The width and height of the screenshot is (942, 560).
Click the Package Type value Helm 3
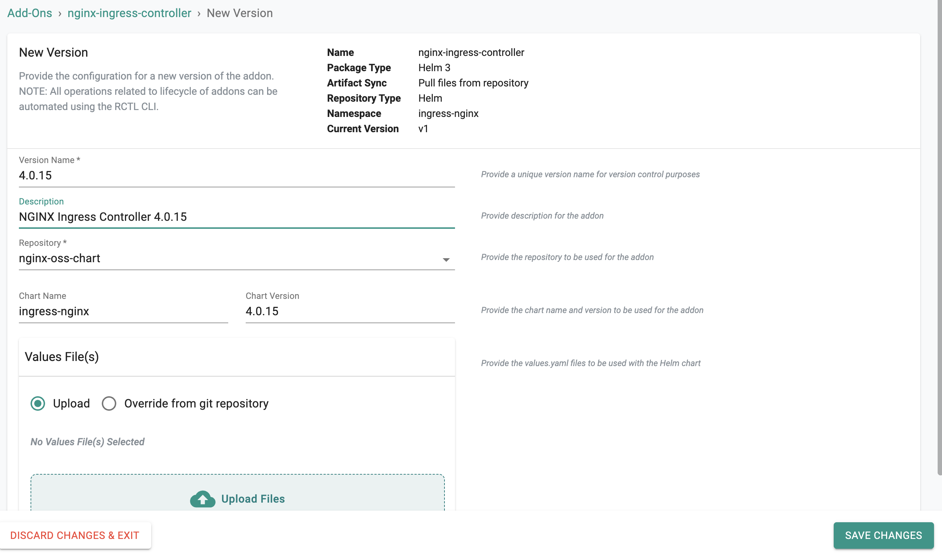[x=434, y=68]
